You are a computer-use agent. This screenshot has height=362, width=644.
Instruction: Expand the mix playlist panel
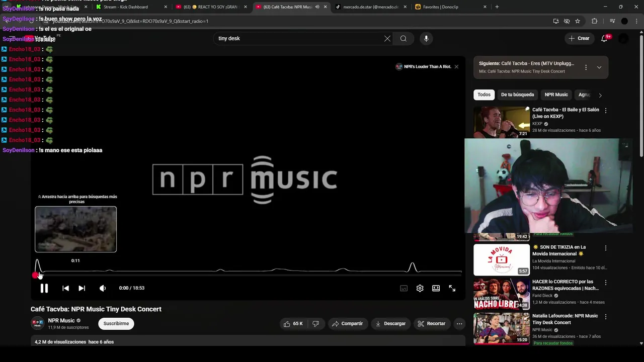[x=599, y=67]
